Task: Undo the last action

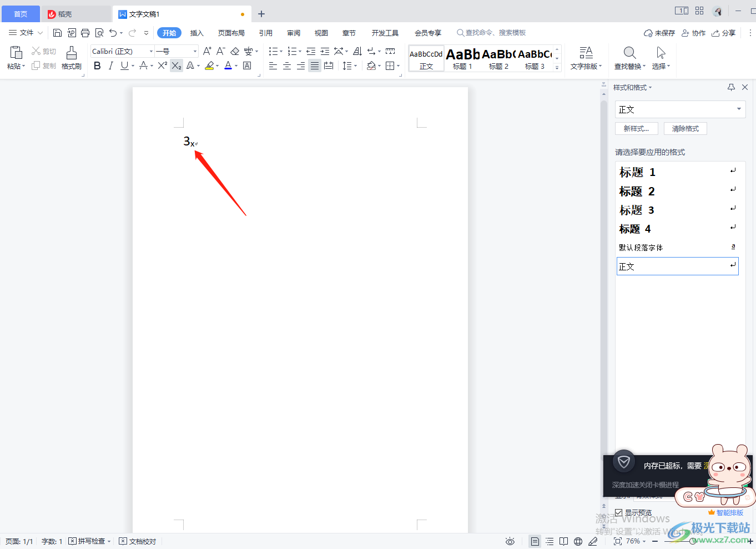Action: [113, 33]
